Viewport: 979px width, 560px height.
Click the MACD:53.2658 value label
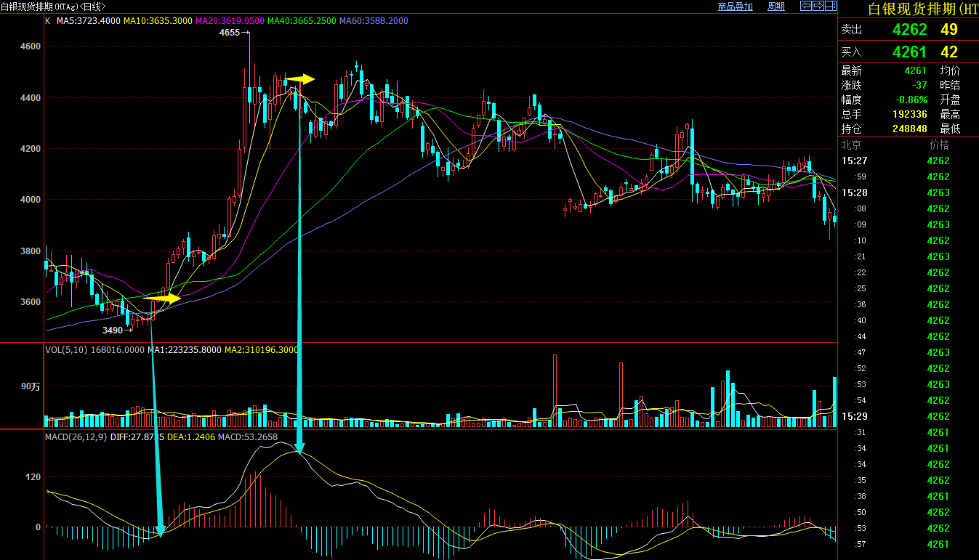coord(247,437)
